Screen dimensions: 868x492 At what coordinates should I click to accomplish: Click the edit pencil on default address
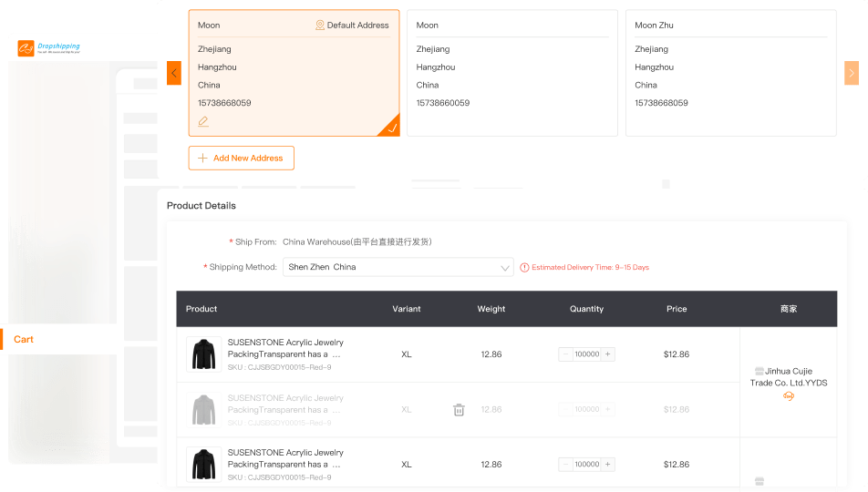point(203,121)
